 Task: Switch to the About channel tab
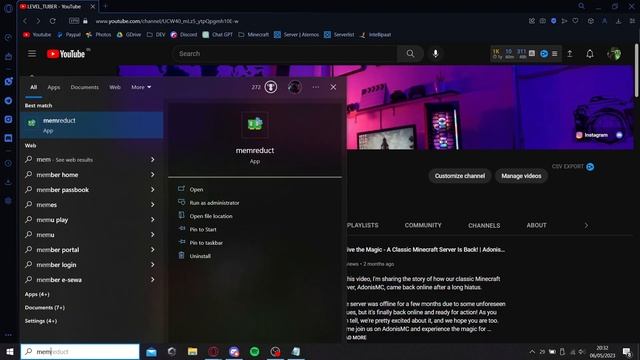click(x=536, y=225)
